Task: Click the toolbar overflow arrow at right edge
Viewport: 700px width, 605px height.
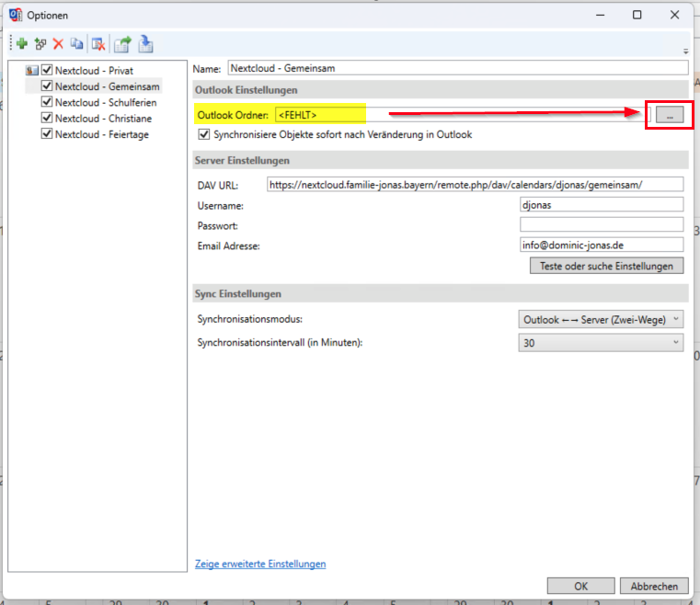Action: click(685, 51)
